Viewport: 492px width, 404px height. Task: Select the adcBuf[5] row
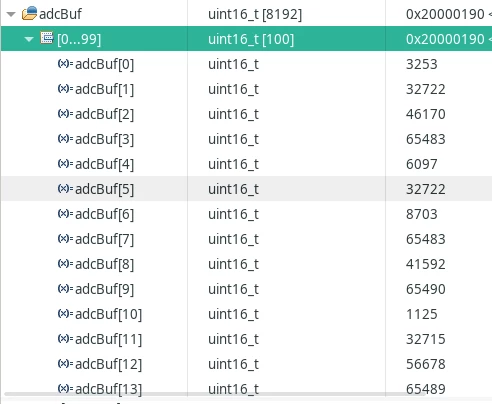[x=246, y=189]
